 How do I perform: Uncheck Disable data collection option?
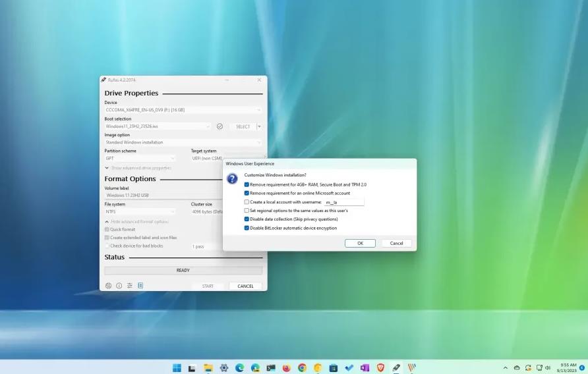click(247, 219)
